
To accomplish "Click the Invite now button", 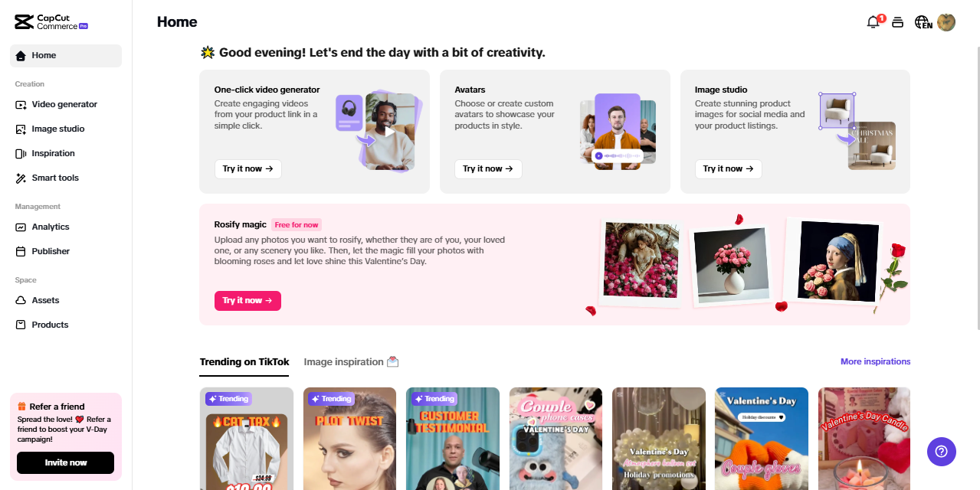I will 66,462.
